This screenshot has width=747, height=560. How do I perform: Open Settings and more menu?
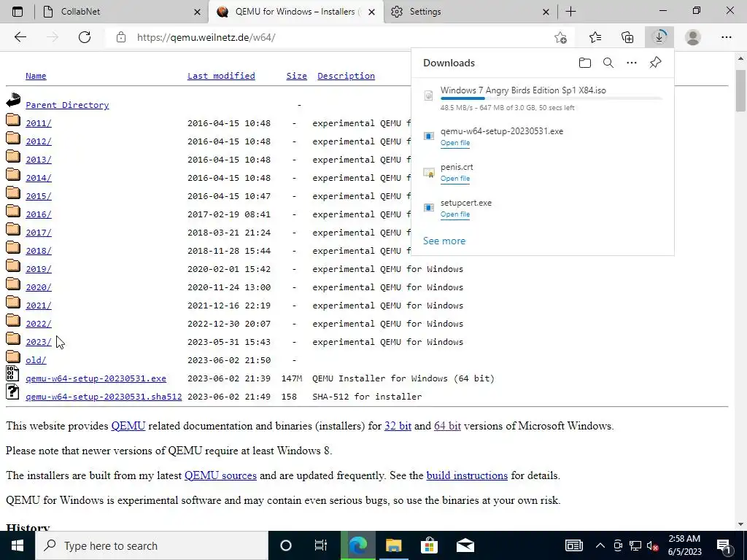click(x=726, y=37)
